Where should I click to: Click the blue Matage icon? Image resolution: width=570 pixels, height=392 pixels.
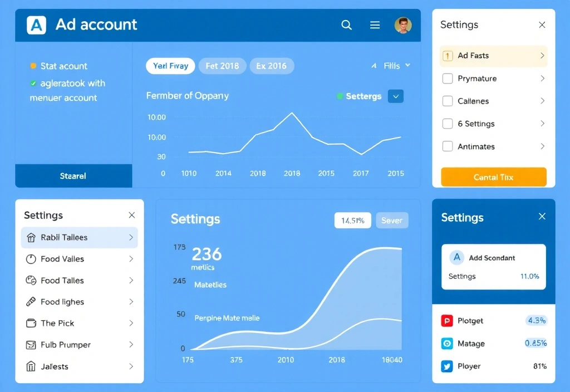point(448,344)
